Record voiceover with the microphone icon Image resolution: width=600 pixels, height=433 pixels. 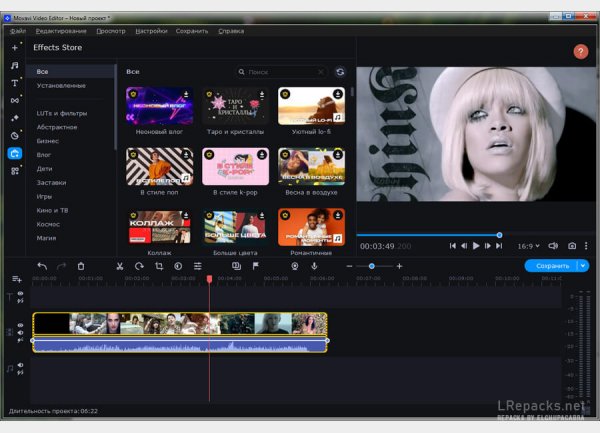(314, 266)
